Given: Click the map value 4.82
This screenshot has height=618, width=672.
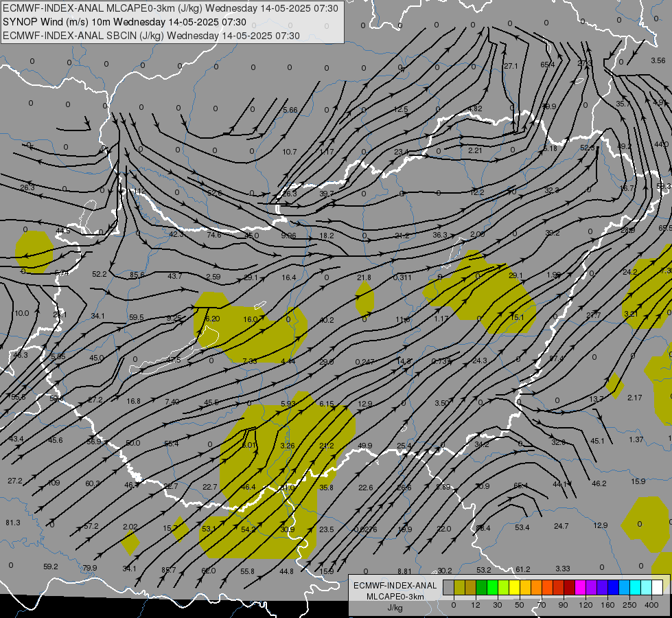Looking at the screenshot, I should point(475,108).
